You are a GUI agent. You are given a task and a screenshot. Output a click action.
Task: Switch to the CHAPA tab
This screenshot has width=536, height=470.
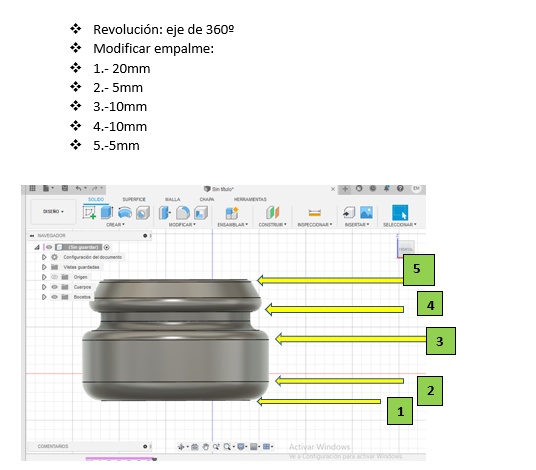pos(207,199)
